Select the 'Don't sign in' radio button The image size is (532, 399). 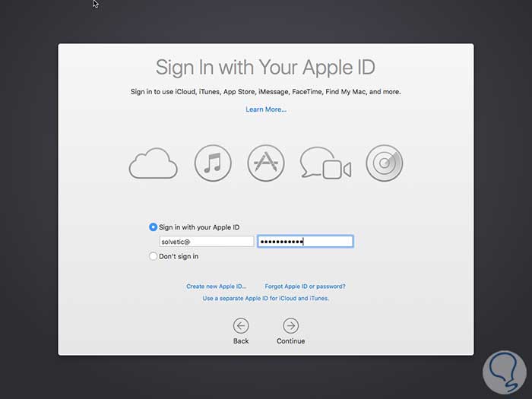(x=153, y=256)
